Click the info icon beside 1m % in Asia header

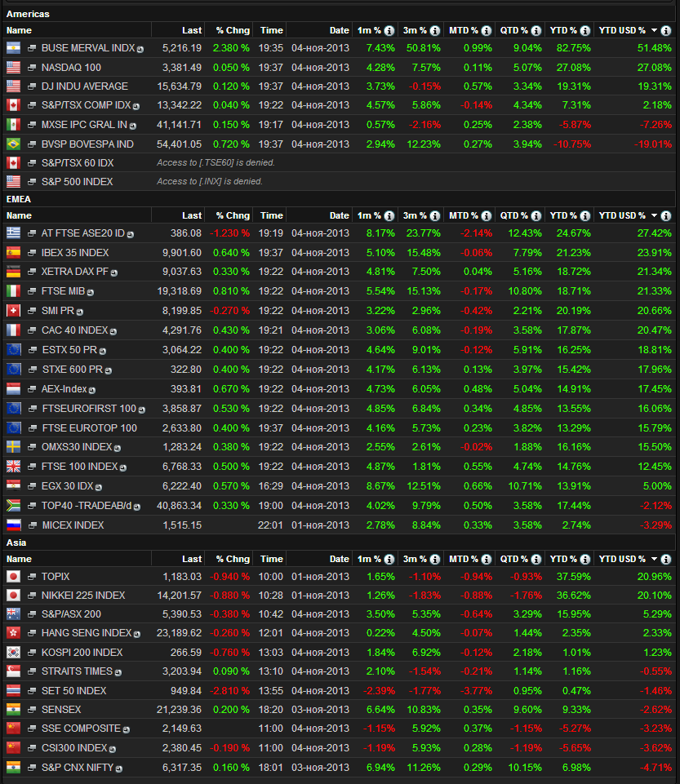coord(389,559)
